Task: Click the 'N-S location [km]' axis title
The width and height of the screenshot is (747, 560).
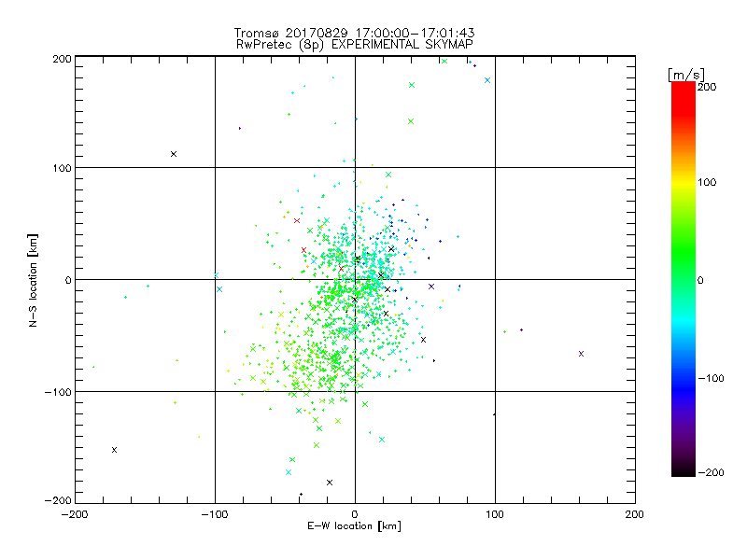Action: 33,281
